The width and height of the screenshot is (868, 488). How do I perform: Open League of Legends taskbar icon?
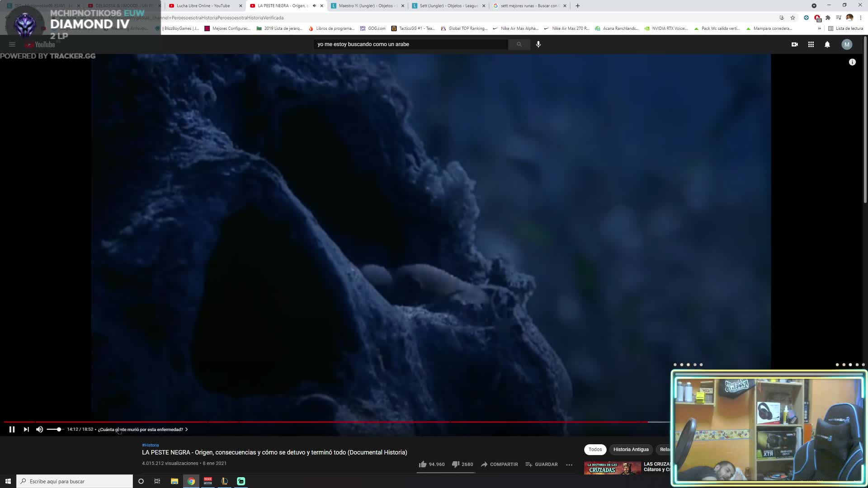pyautogui.click(x=225, y=481)
